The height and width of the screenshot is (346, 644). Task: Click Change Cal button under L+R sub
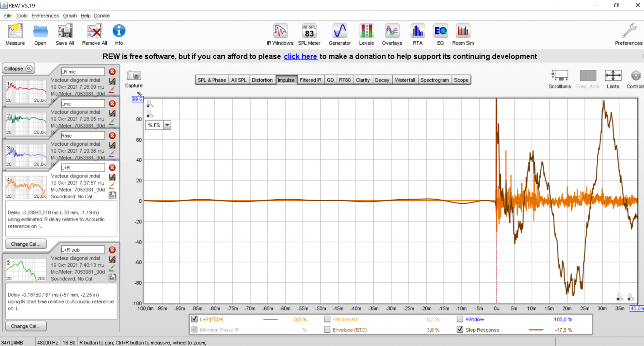tap(26, 326)
